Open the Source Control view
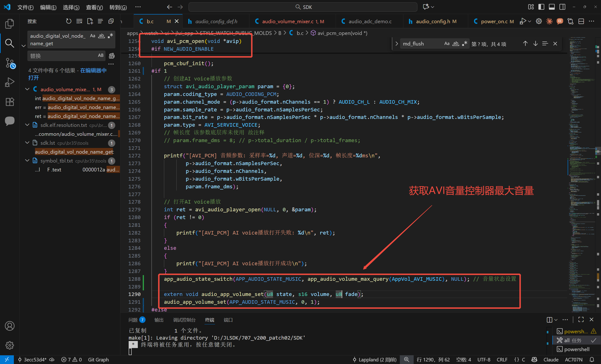Viewport: 601px width, 364px height. (10, 63)
